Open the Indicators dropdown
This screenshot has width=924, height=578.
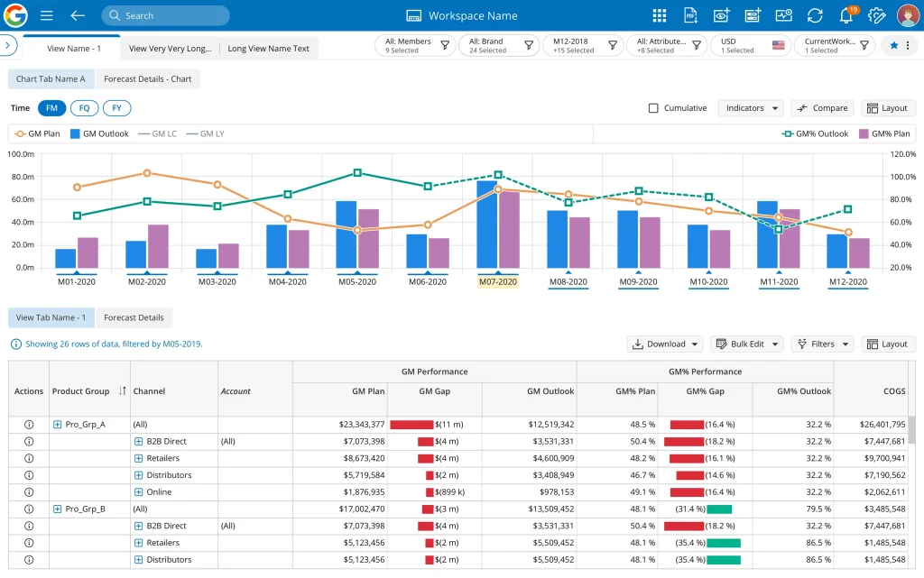pos(750,107)
